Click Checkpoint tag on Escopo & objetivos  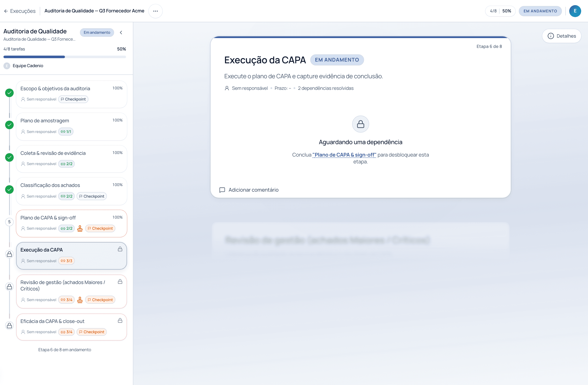pyautogui.click(x=73, y=99)
